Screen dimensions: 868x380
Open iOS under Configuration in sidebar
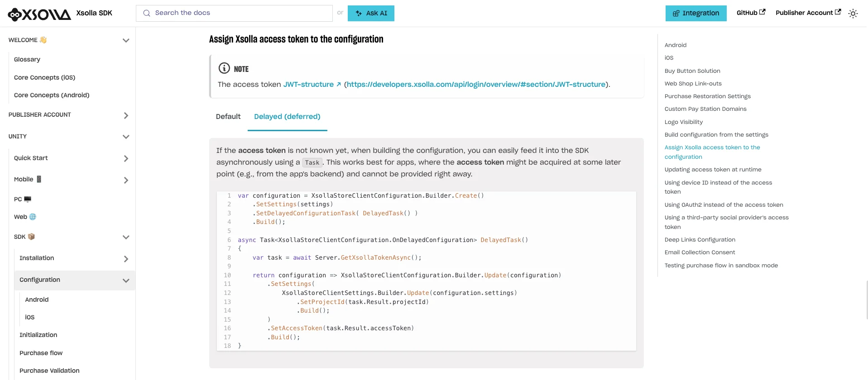(x=30, y=317)
